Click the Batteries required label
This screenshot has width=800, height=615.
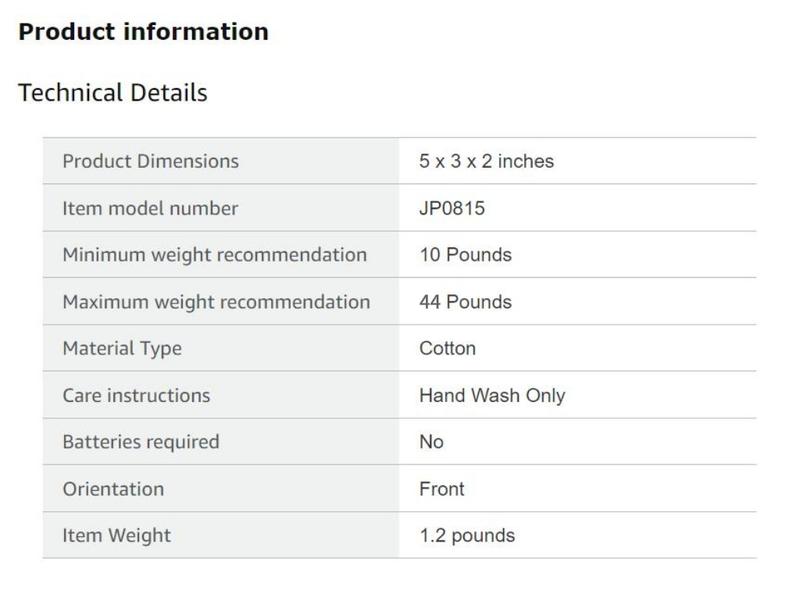click(140, 442)
